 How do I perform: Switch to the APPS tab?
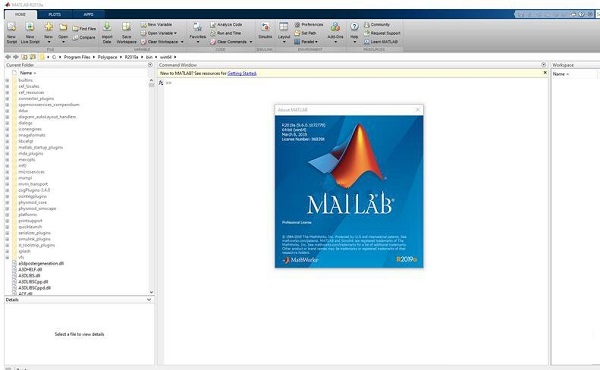pos(88,15)
